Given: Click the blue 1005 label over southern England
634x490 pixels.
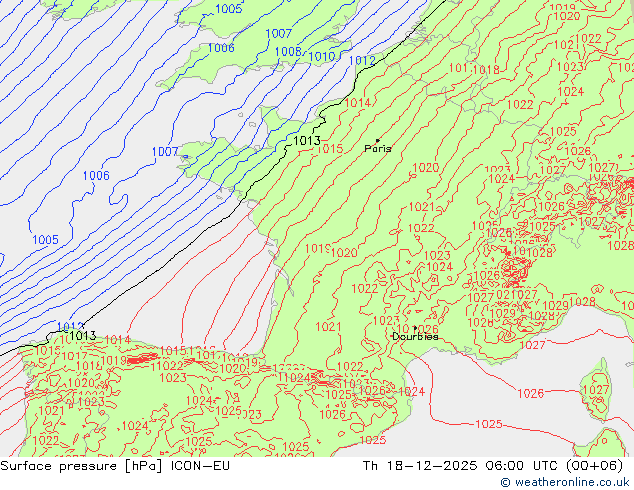Looking at the screenshot, I should [x=228, y=8].
